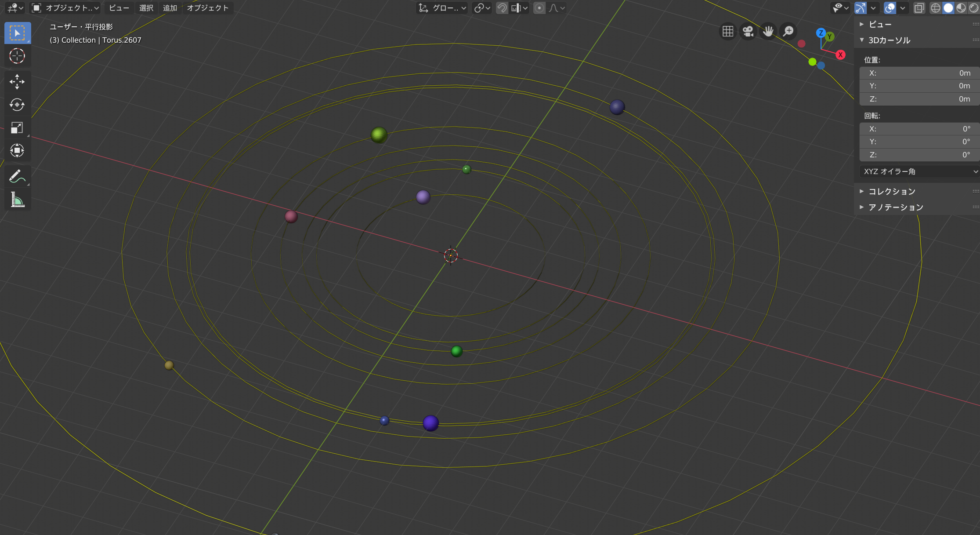Open the XYZ オイラー角 rotation mode dropdown
980x535 pixels.
point(919,171)
